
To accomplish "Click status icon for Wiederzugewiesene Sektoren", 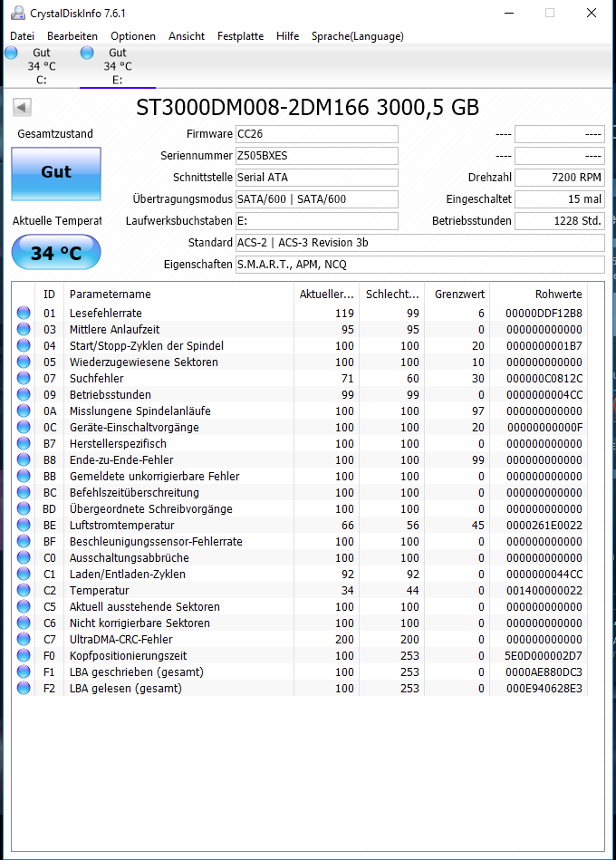I will [24, 362].
